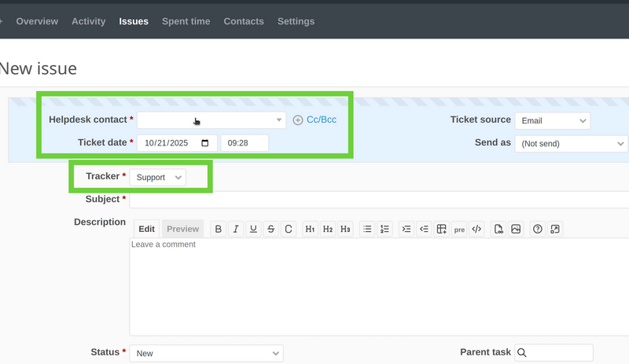Image resolution: width=629 pixels, height=364 pixels.
Task: Insert an ordered numbered list
Action: [x=384, y=229]
